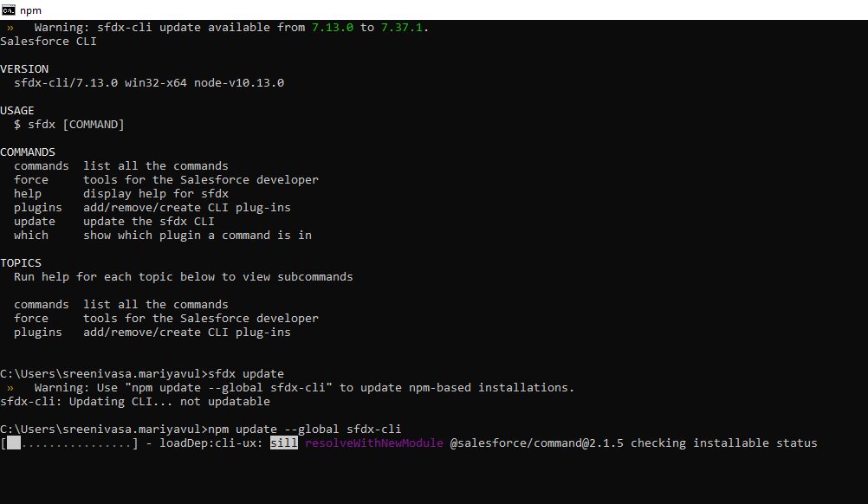Click the 'sfdx-cli/7.13.0 win32-x64 node-v10.13.0' line
The height and width of the screenshot is (504, 868).
(x=149, y=83)
